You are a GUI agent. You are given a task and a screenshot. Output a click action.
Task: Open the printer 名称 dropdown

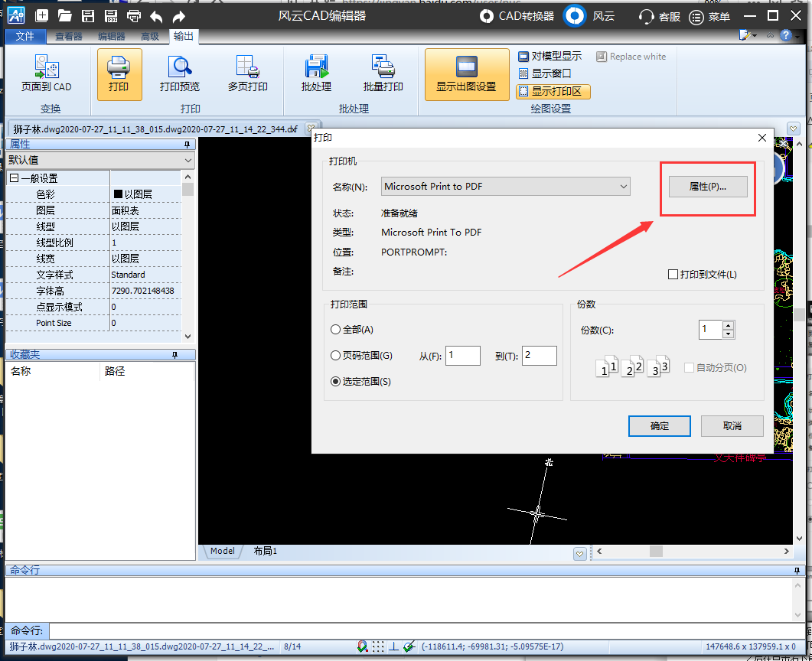[505, 187]
